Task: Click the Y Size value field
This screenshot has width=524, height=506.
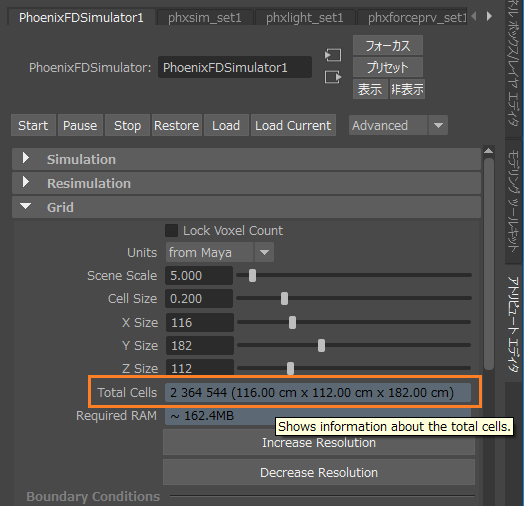Action: tap(200, 346)
